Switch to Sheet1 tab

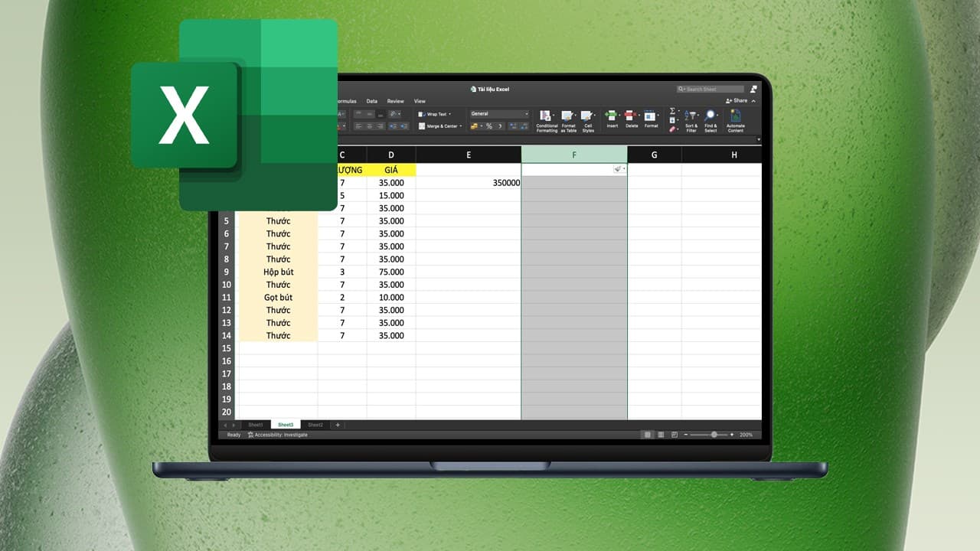[256, 425]
